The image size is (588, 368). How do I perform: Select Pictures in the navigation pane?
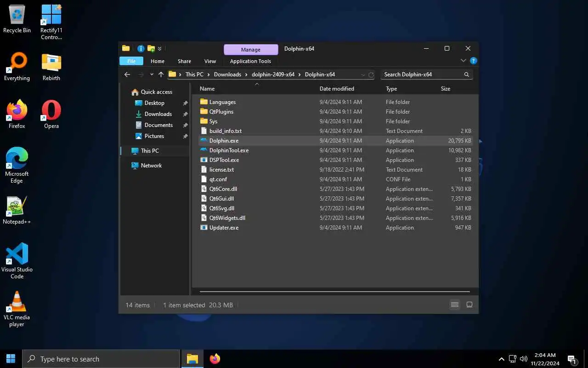click(154, 136)
